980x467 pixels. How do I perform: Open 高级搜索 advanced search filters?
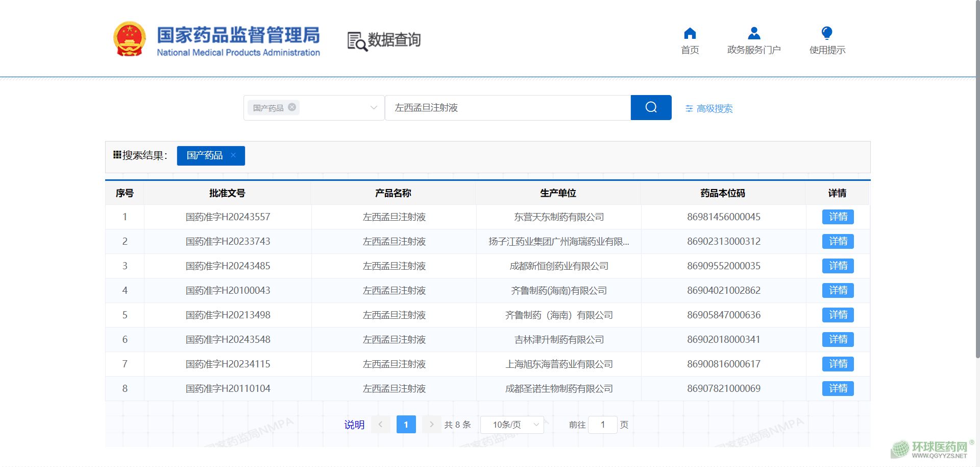[709, 108]
